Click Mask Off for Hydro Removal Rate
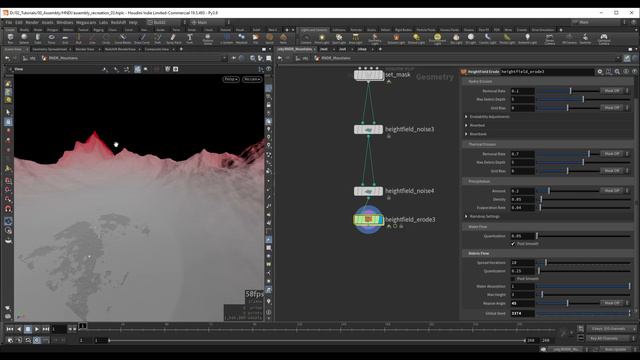640x360 pixels. [x=612, y=91]
